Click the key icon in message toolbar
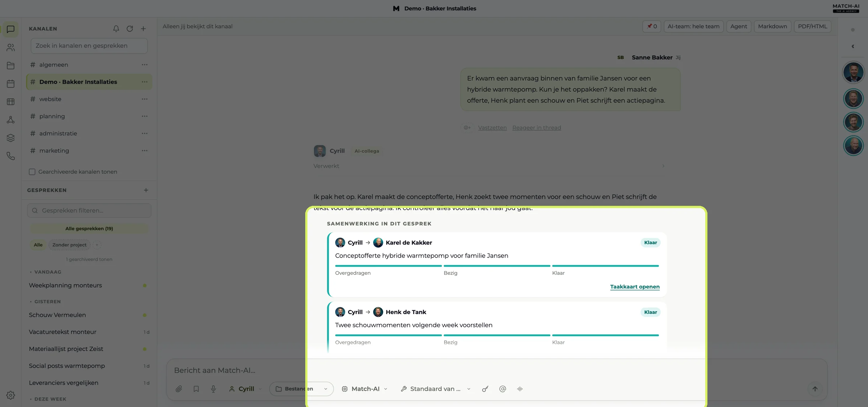Screen dimensions: 868x407 pyautogui.click(x=485, y=389)
